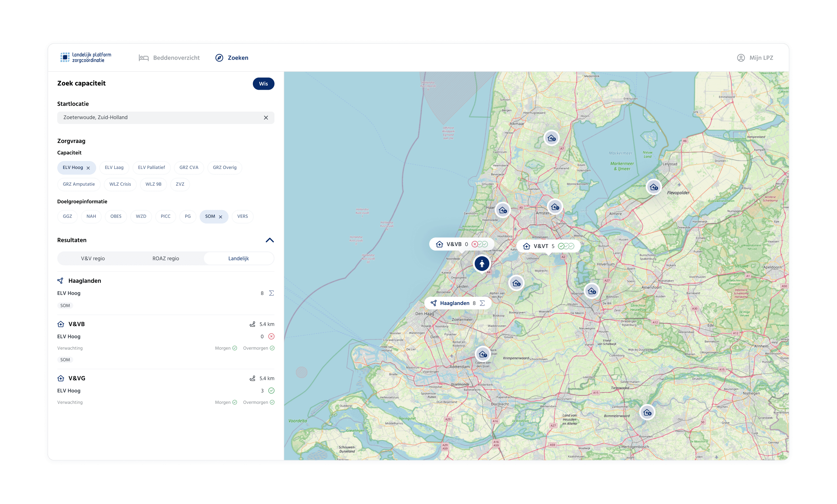This screenshot has width=837, height=504.
Task: Click the user location pin on the map
Action: 482,263
